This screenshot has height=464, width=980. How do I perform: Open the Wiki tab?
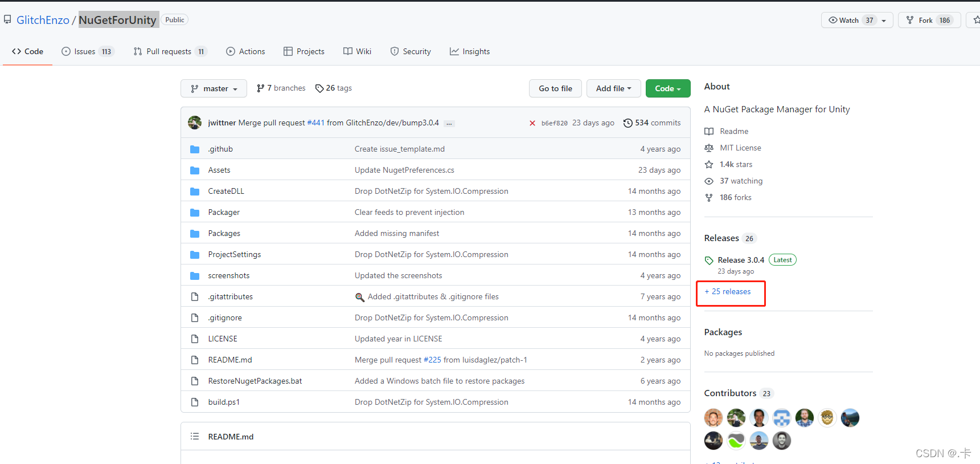point(357,51)
